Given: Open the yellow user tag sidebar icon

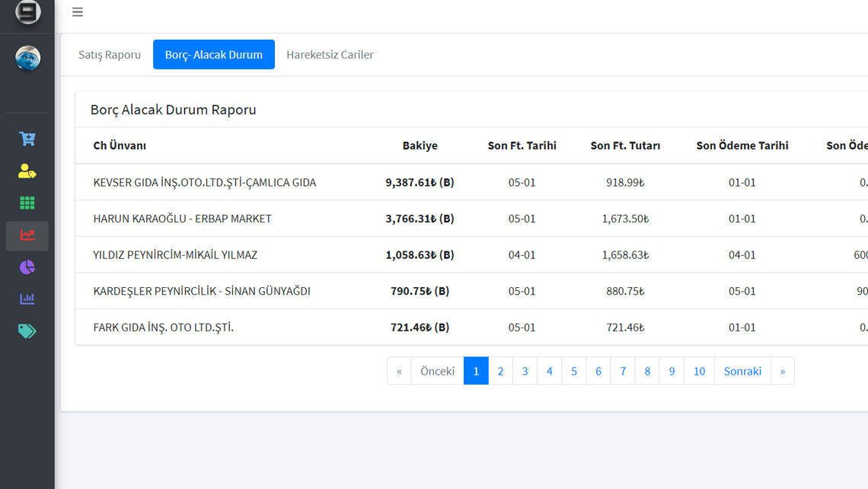Looking at the screenshot, I should point(27,171).
